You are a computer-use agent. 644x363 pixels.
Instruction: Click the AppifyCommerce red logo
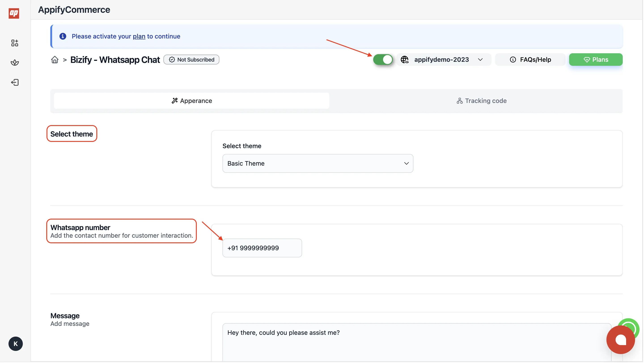coord(14,13)
